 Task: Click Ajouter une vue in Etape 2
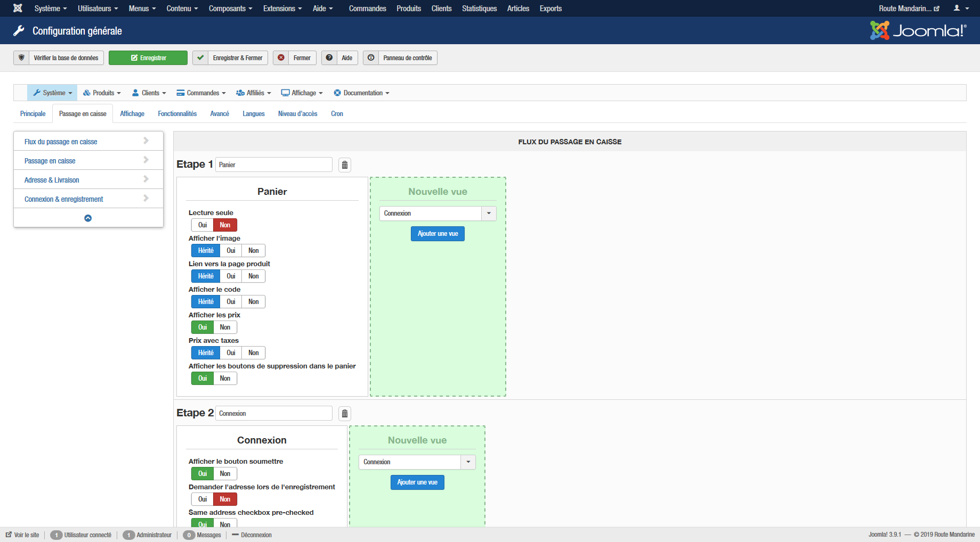[x=417, y=482]
